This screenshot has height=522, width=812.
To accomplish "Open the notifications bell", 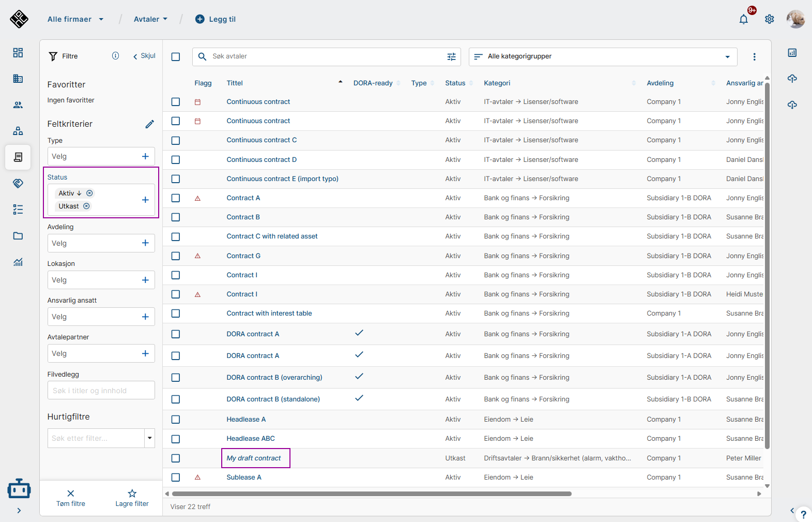I will pyautogui.click(x=743, y=20).
